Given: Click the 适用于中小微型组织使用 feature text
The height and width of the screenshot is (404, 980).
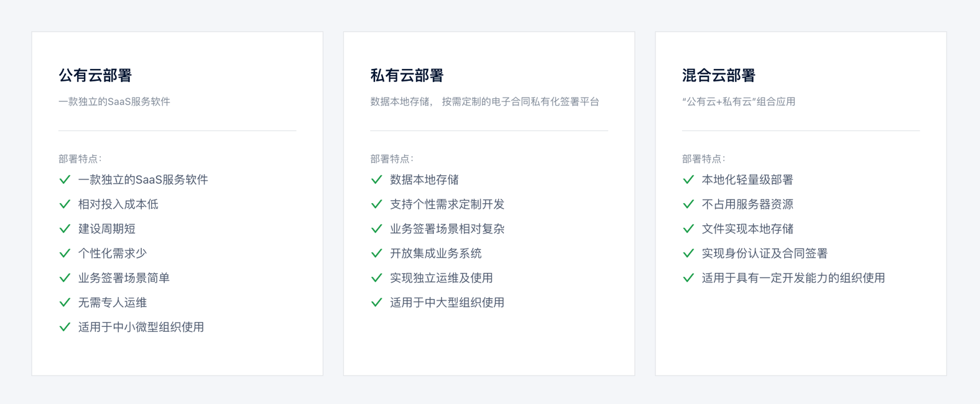Looking at the screenshot, I should click(141, 327).
